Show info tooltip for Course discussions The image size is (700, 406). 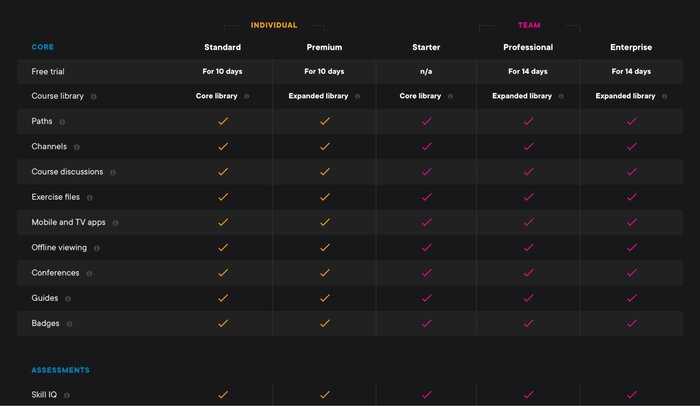click(113, 172)
